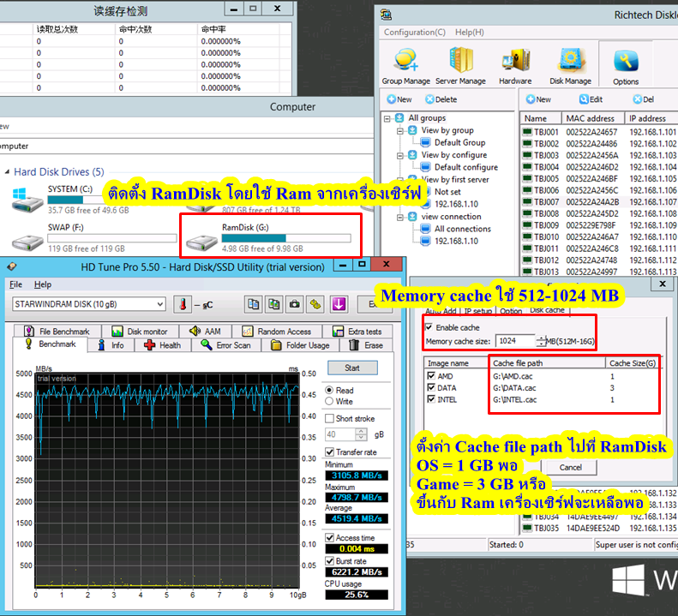Click the MAC address column header
This screenshot has height=616, width=678.
593,118
